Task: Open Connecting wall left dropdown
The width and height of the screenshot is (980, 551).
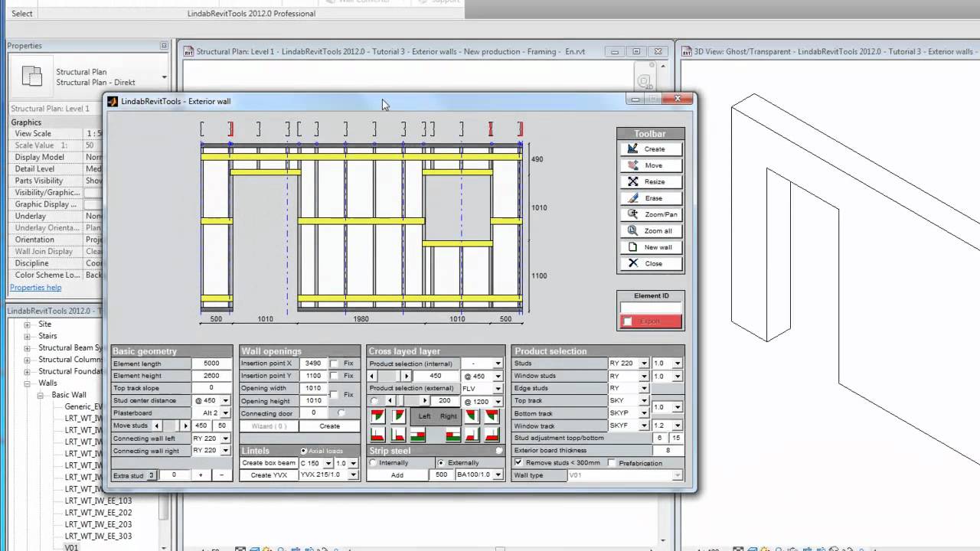Action: [x=225, y=439]
